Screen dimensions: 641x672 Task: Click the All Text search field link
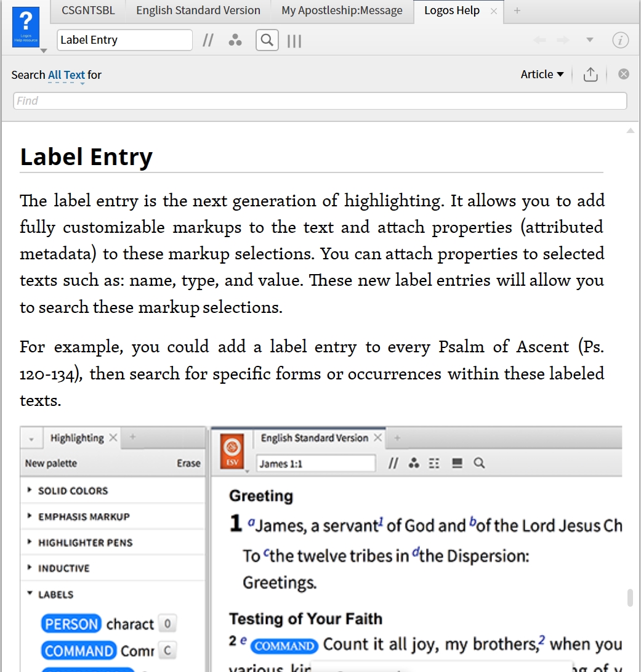67,75
